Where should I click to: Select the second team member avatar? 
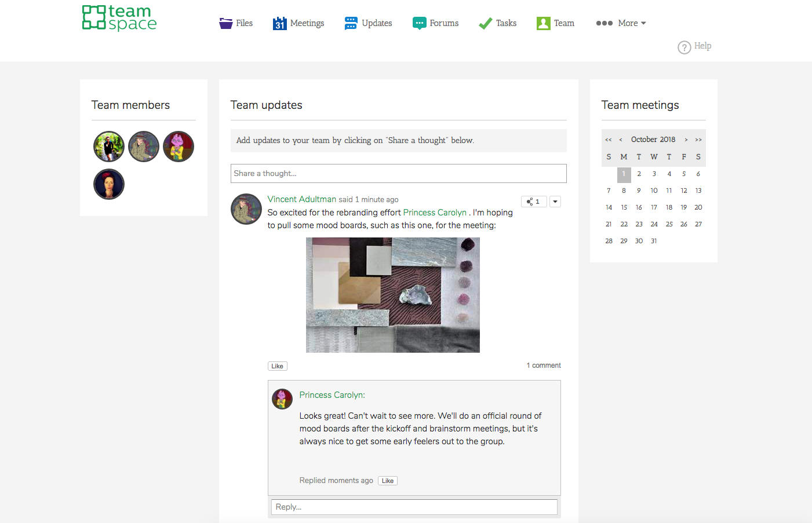[144, 147]
